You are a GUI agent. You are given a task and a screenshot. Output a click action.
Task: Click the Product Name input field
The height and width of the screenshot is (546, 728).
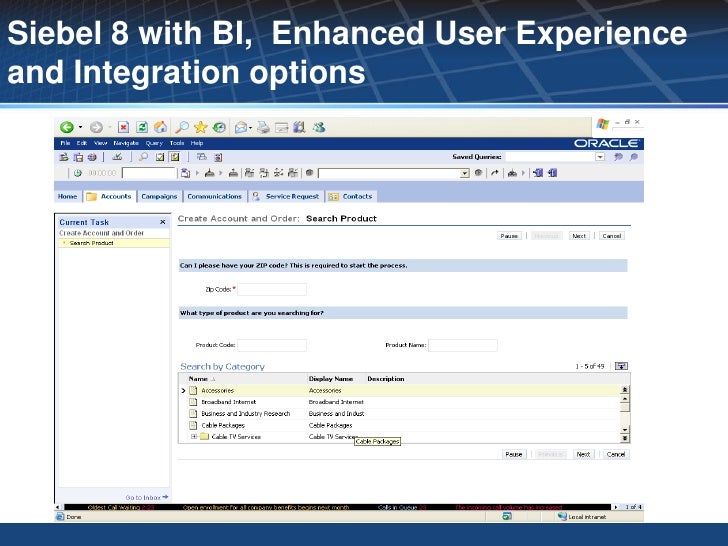tap(463, 345)
